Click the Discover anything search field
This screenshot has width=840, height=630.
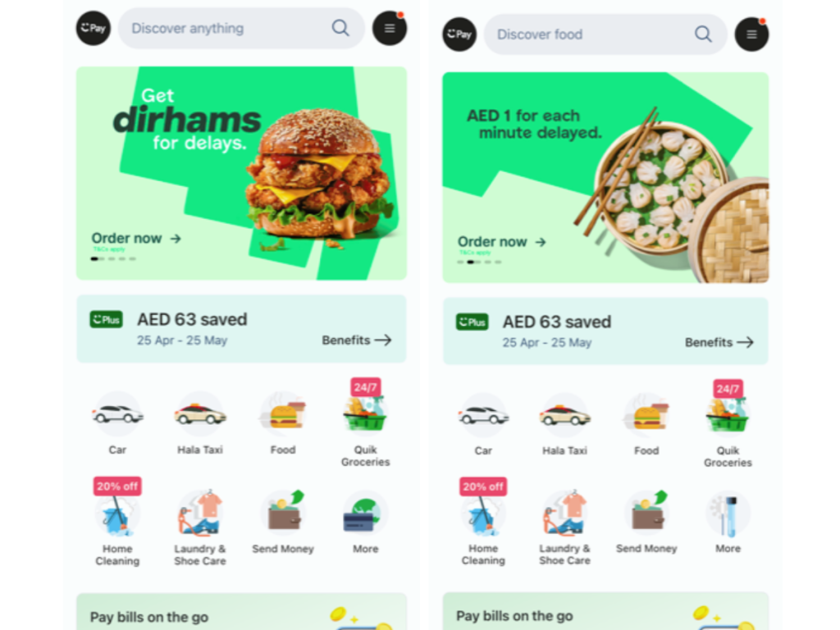coord(241,28)
